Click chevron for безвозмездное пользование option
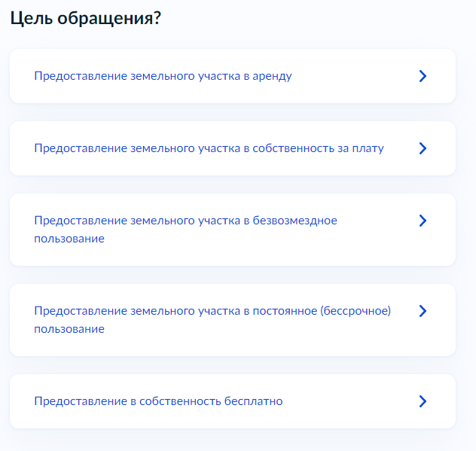This screenshot has width=476, height=451. click(423, 221)
